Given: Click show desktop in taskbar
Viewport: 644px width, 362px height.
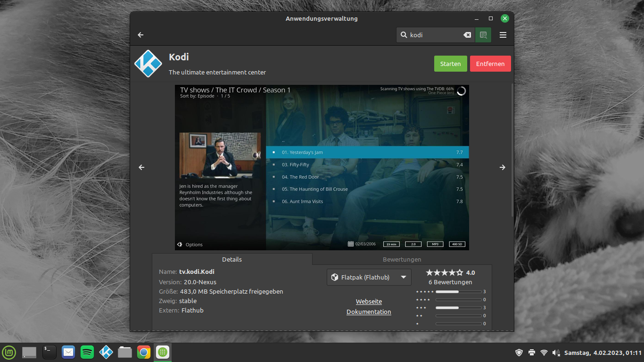Looking at the screenshot, I should pos(29,352).
